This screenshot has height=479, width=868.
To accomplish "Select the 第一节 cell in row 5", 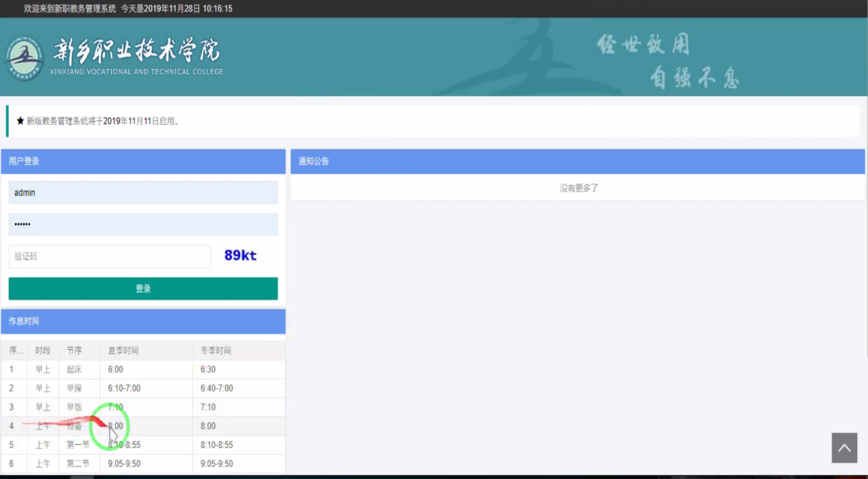I will point(78,445).
